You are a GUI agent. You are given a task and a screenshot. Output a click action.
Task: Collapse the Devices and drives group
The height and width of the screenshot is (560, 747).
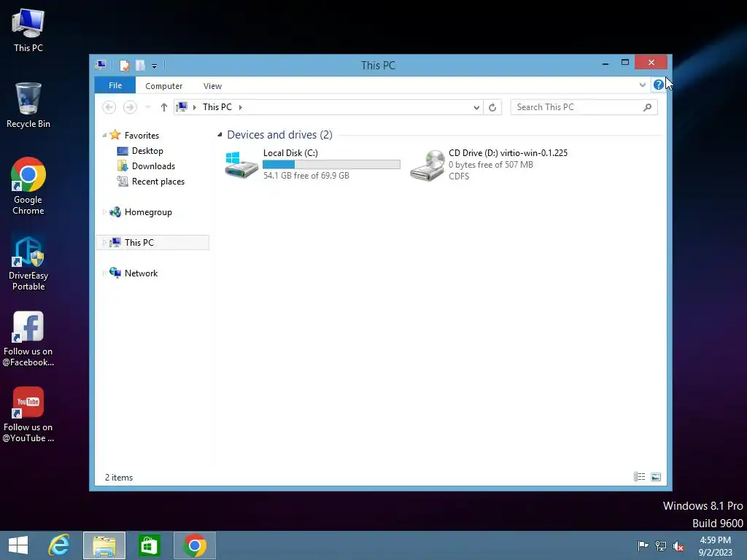click(x=220, y=135)
